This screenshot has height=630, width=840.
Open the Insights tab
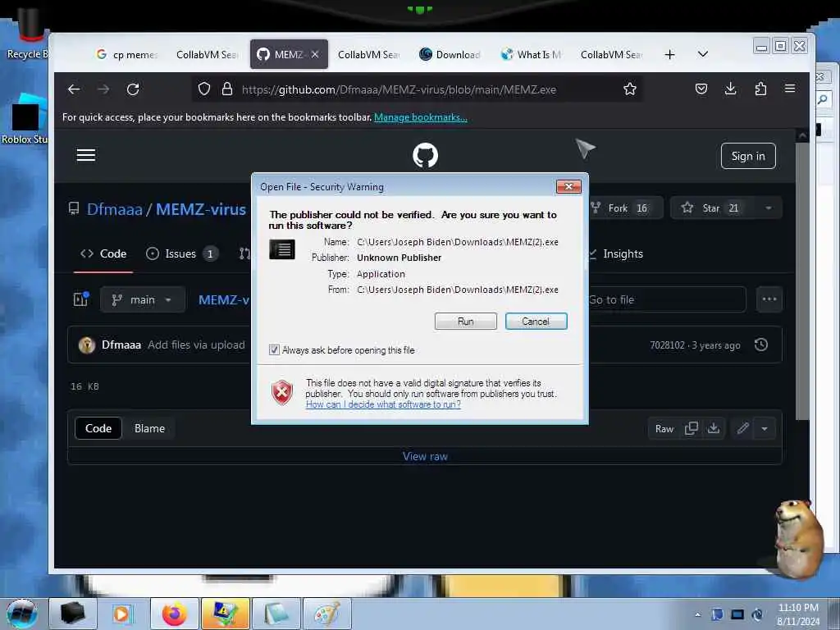pos(616,253)
